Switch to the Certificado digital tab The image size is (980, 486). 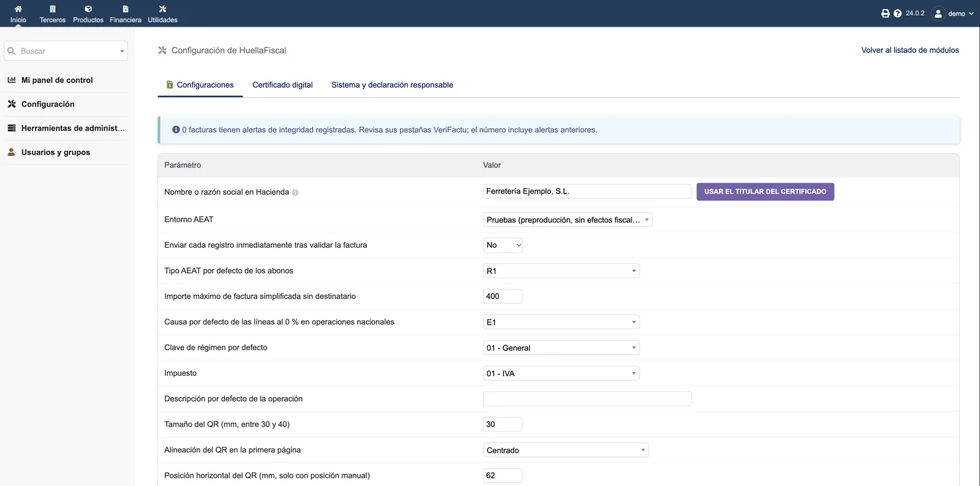pyautogui.click(x=282, y=85)
